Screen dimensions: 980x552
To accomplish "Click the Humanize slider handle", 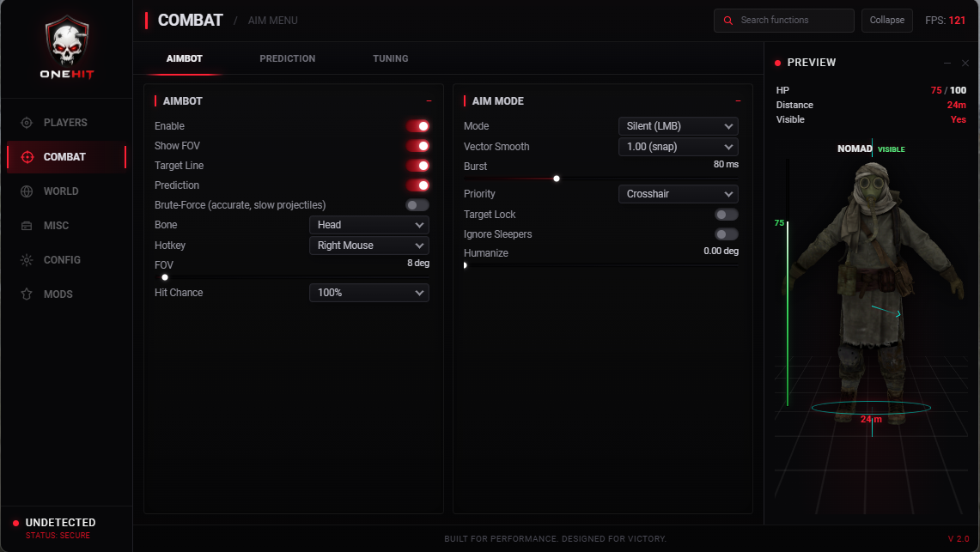I will pos(465,265).
